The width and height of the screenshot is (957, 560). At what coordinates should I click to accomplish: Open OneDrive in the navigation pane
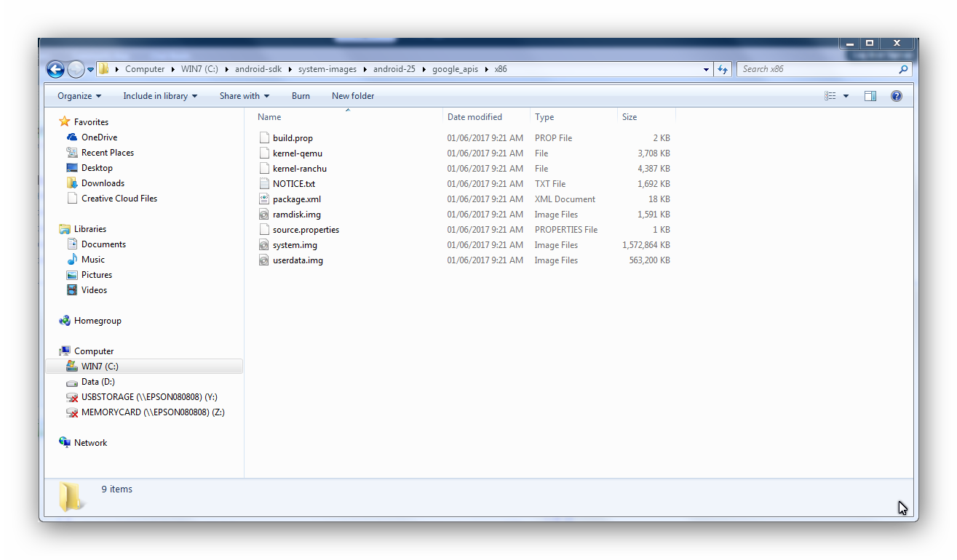99,137
